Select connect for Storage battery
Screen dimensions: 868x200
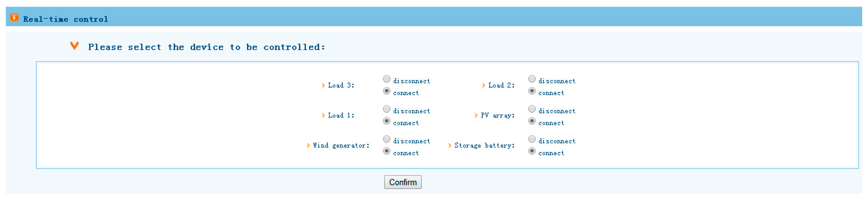pyautogui.click(x=532, y=151)
